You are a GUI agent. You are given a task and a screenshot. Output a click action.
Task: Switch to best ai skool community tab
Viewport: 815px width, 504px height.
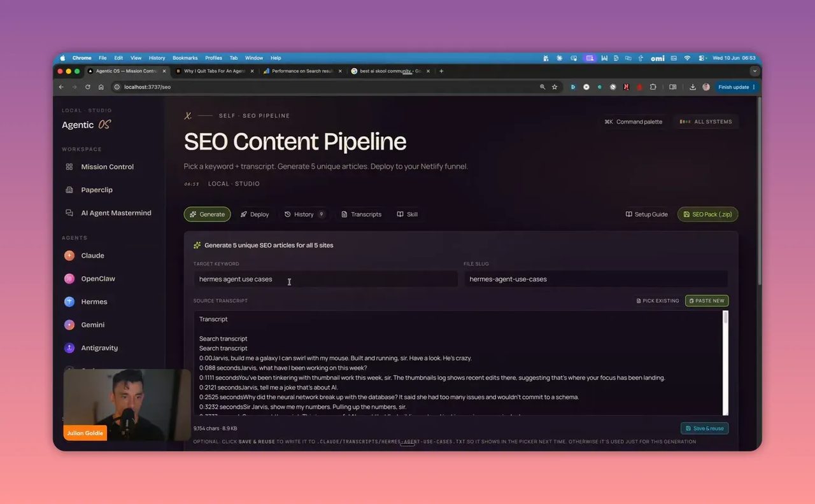(x=390, y=71)
